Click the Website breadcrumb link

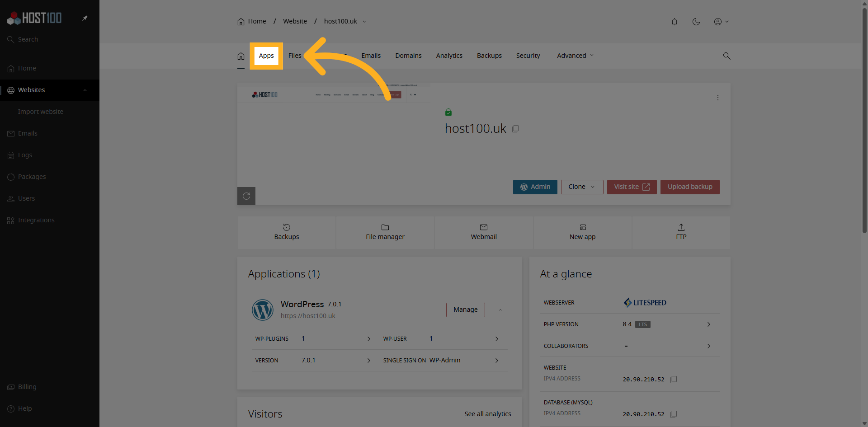[x=295, y=21]
